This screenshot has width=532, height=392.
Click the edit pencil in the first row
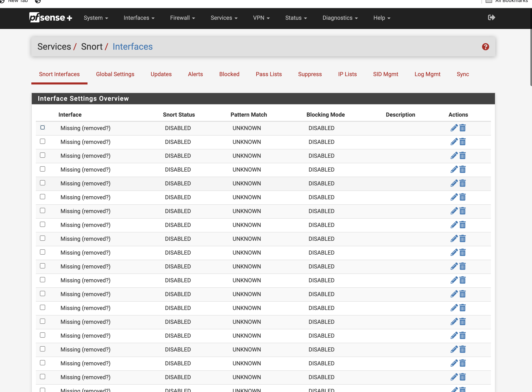pos(454,128)
